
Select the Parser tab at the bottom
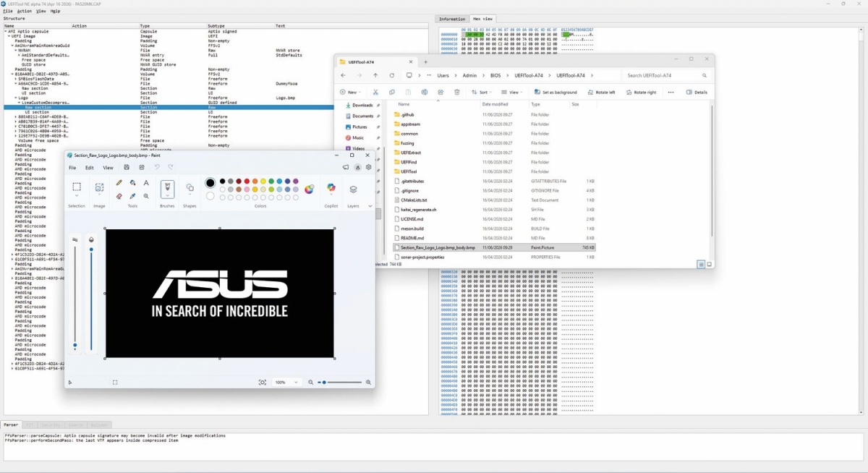pyautogui.click(x=11, y=425)
